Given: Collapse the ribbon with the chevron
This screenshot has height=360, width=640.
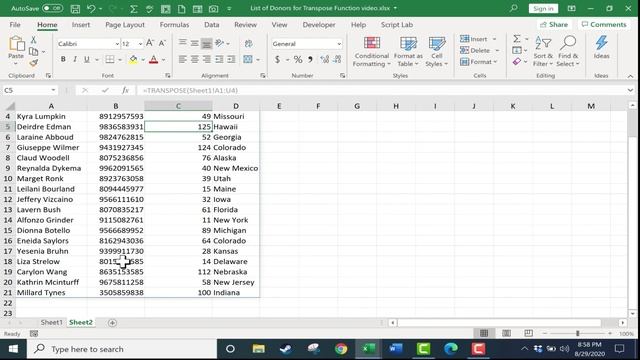Looking at the screenshot, I should (630, 76).
